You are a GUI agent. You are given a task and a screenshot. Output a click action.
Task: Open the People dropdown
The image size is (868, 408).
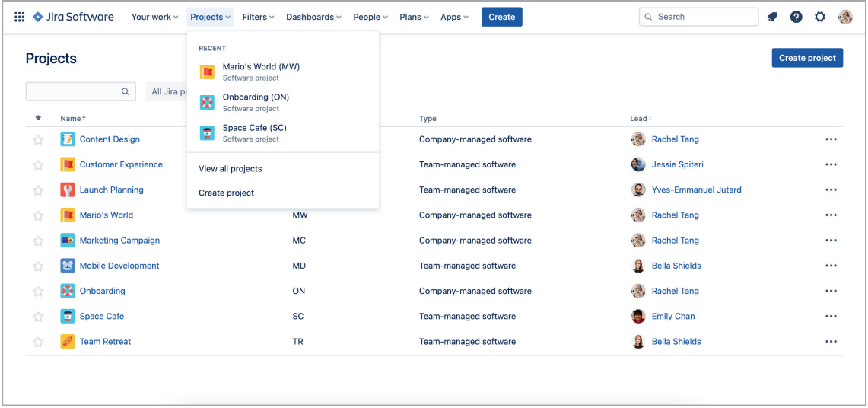(x=371, y=18)
